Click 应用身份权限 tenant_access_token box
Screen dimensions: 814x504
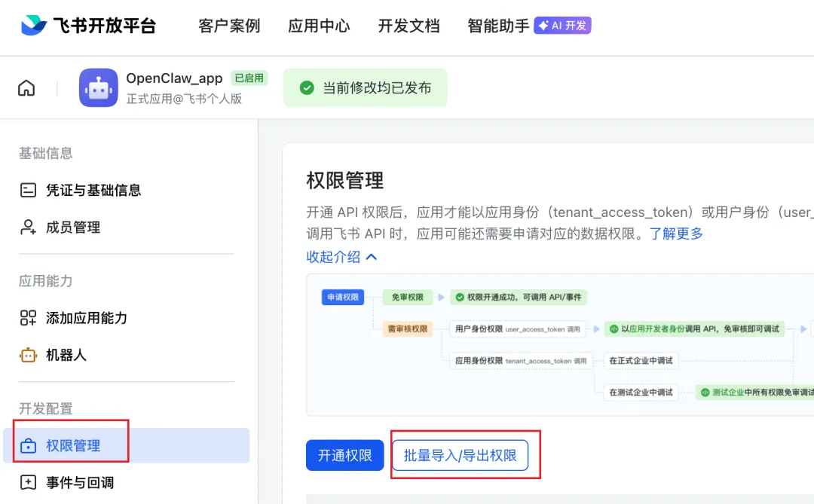521,361
